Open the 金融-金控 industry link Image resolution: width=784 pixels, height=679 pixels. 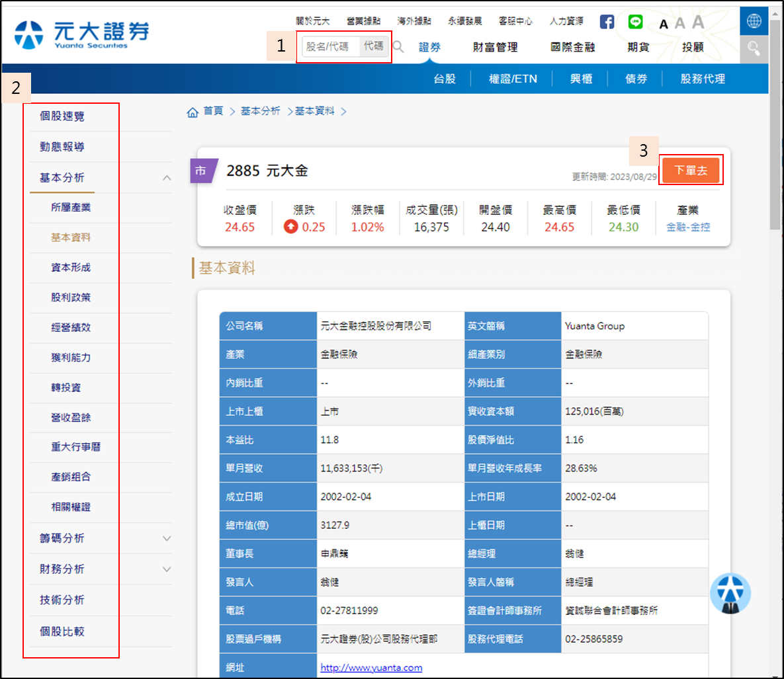pos(688,227)
